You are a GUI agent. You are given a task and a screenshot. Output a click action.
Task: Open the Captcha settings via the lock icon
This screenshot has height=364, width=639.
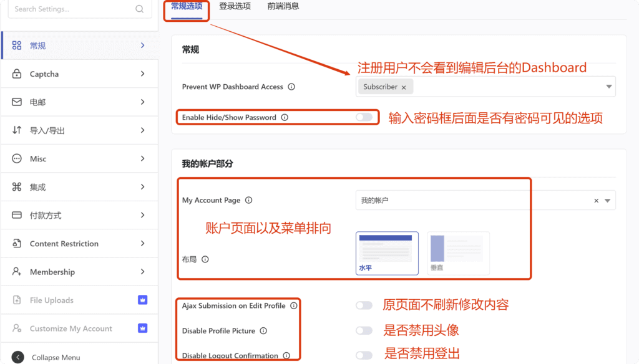click(18, 74)
